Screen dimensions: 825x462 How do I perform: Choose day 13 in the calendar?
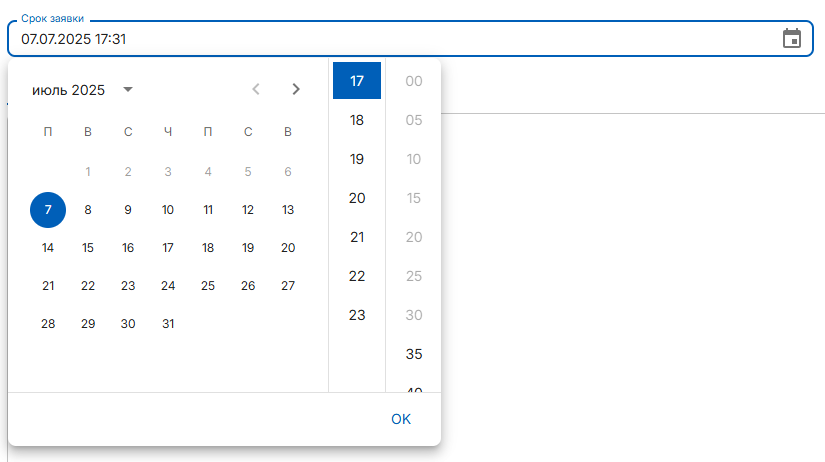click(288, 210)
